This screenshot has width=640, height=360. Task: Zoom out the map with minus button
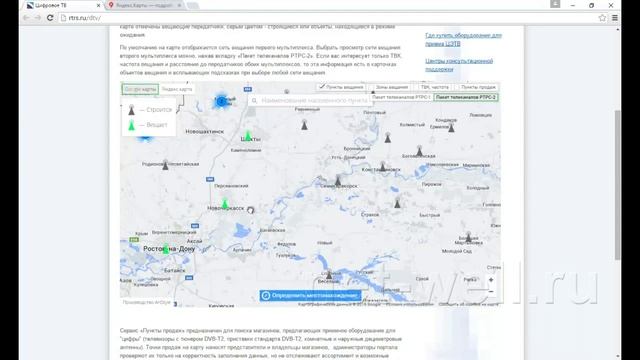491,291
